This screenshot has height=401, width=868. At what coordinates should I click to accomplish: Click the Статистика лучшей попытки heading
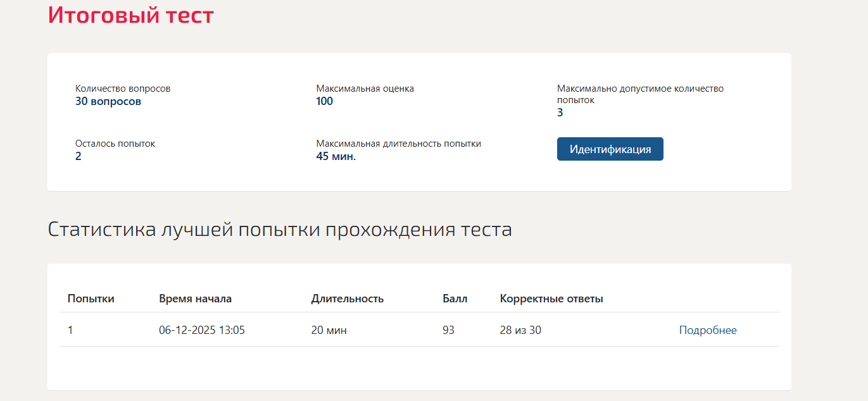point(280,229)
